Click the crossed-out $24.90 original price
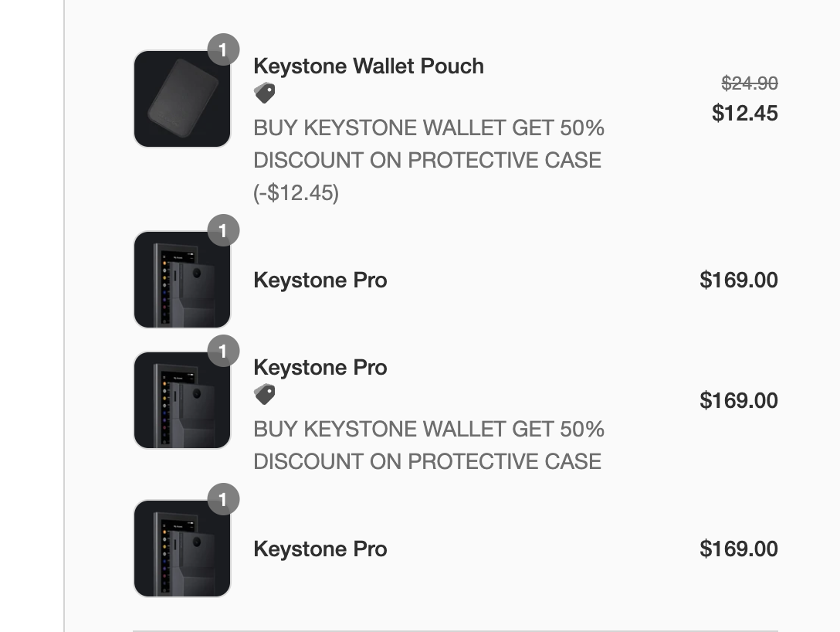The width and height of the screenshot is (840, 632). pyautogui.click(x=745, y=84)
